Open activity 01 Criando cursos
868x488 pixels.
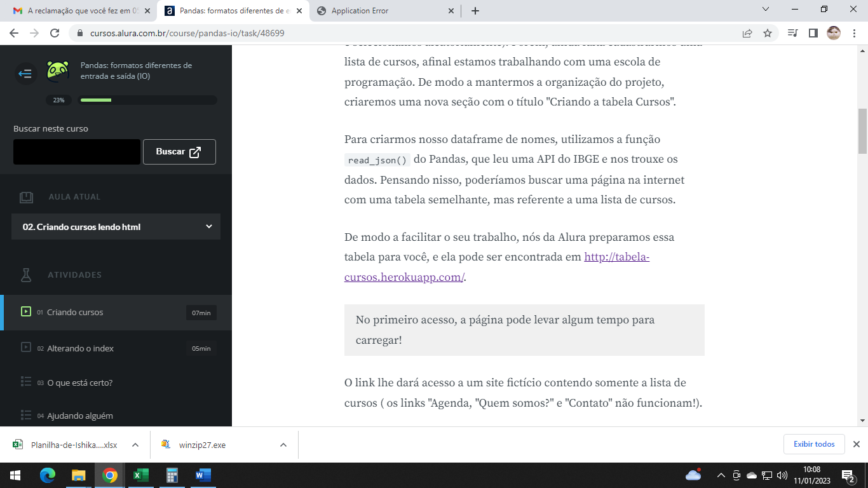point(116,313)
